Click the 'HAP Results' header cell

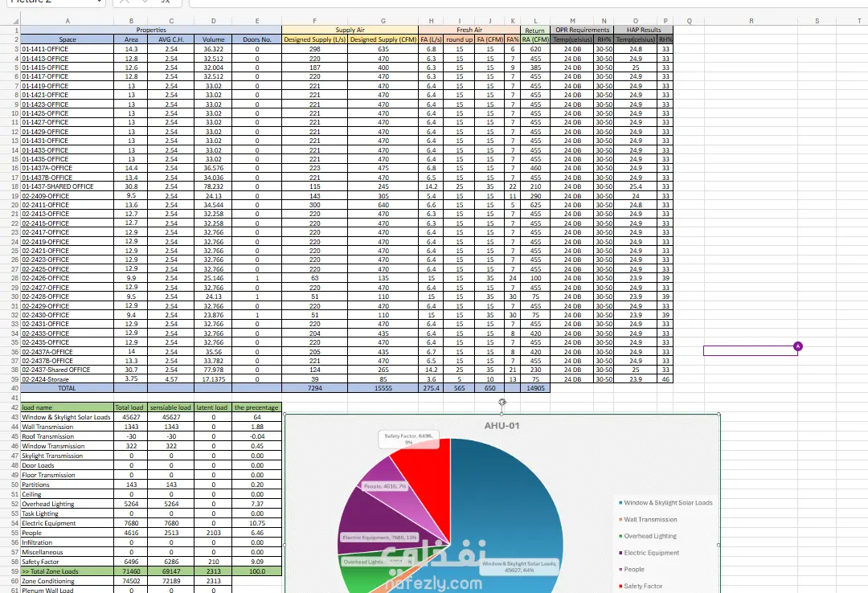[644, 30]
